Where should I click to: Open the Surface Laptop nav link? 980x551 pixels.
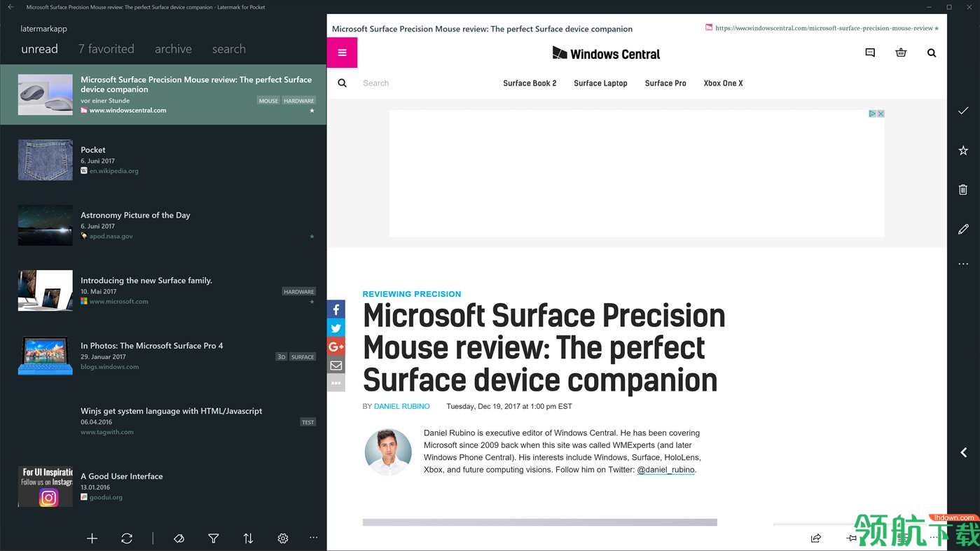pyautogui.click(x=600, y=83)
